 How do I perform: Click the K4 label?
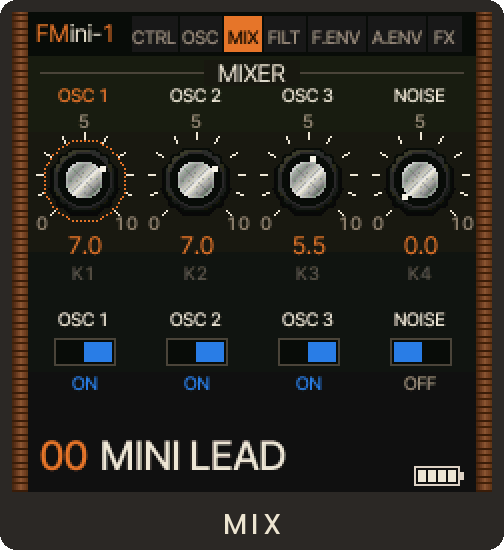pyautogui.click(x=419, y=273)
